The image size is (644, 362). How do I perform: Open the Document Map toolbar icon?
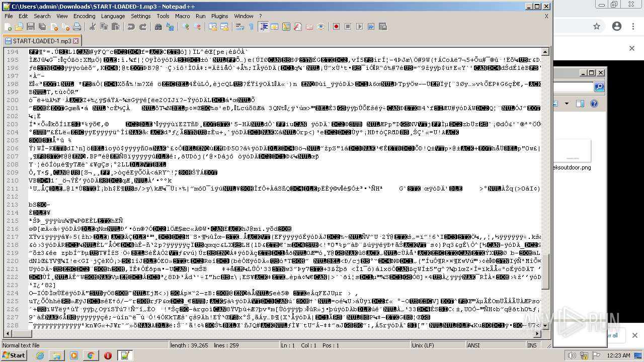pyautogui.click(x=286, y=27)
